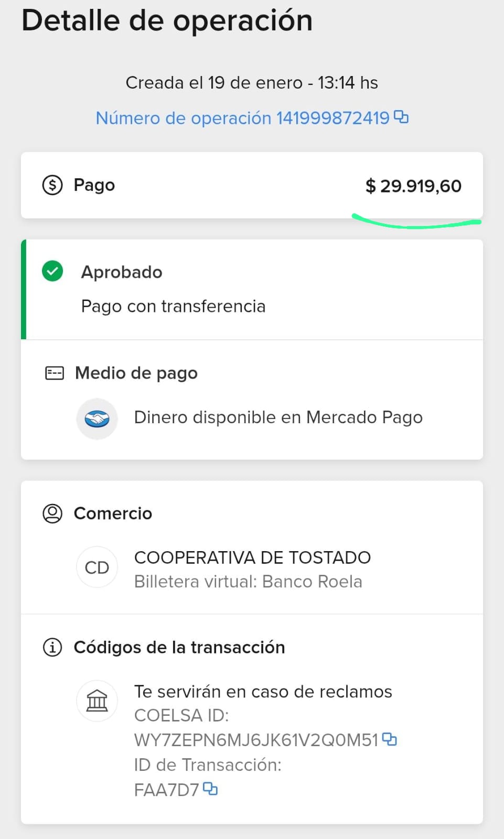
Task: Tap the payment amount $ 29.919,60
Action: [x=413, y=186]
